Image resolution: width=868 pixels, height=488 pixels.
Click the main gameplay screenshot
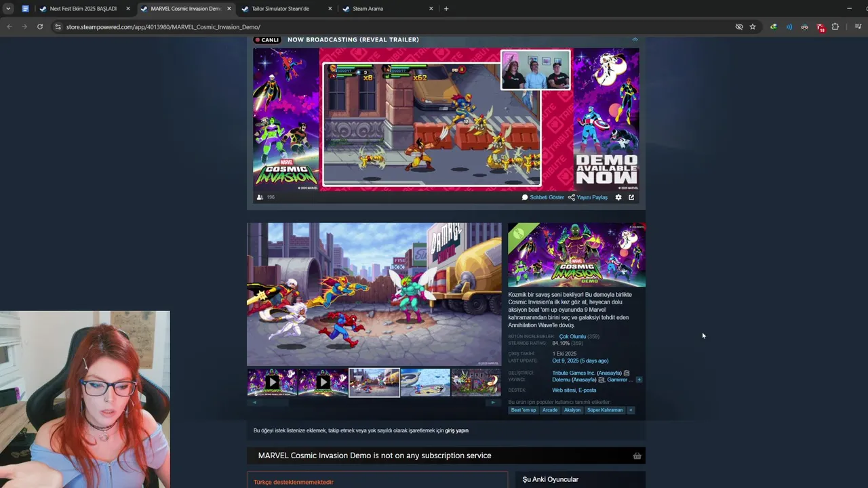tap(374, 295)
